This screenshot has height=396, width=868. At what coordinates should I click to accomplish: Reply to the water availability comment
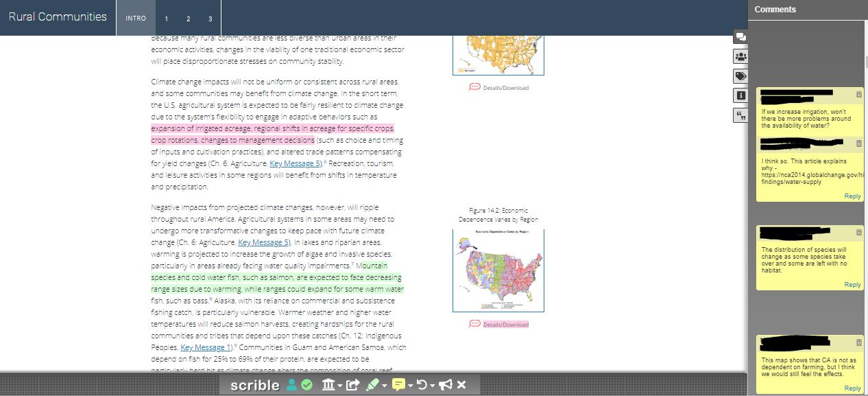coord(852,196)
